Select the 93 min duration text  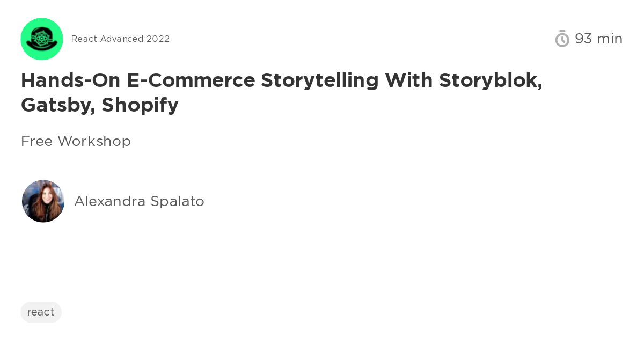click(598, 39)
